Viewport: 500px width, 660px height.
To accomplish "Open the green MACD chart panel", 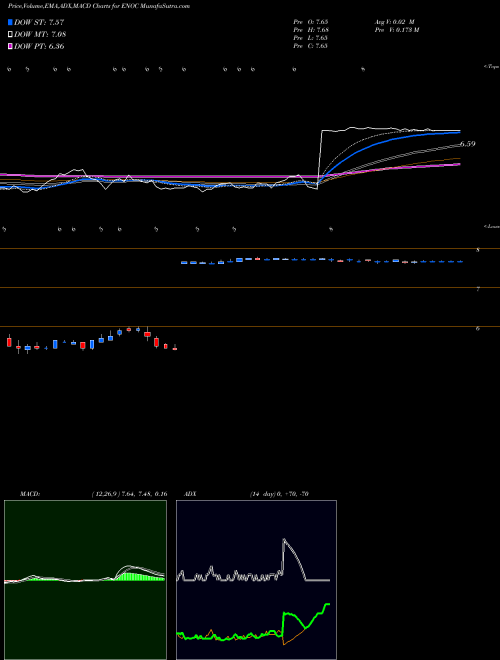I will point(85,580).
